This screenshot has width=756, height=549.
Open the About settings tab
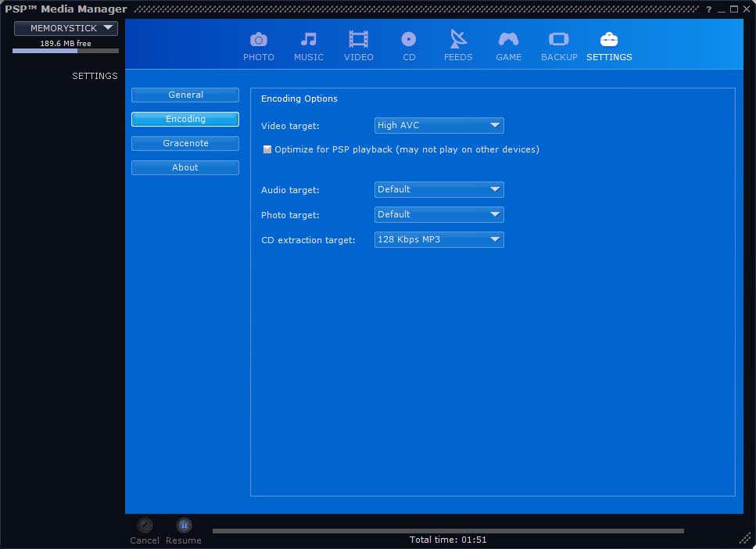pos(185,167)
